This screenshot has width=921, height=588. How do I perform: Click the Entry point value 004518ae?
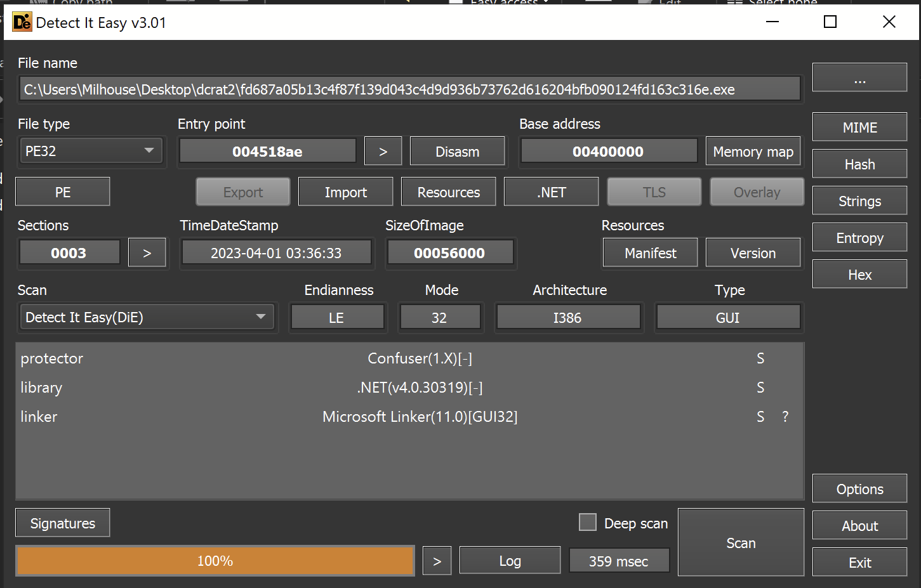(x=267, y=152)
